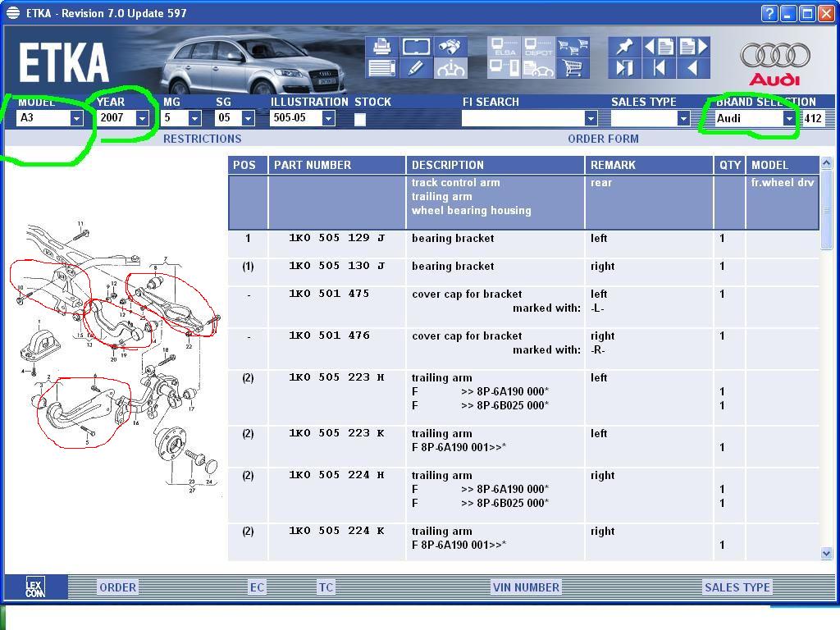The width and height of the screenshot is (840, 630).
Task: Click the printer icon in the toolbar
Action: [x=381, y=47]
